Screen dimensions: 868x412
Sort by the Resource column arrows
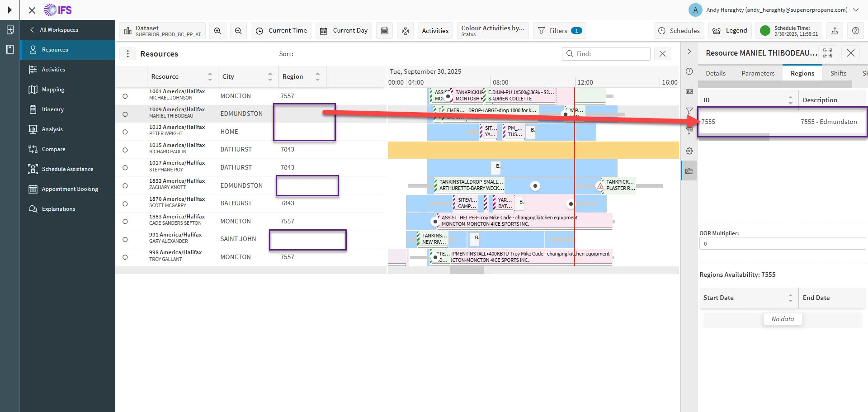pos(210,76)
